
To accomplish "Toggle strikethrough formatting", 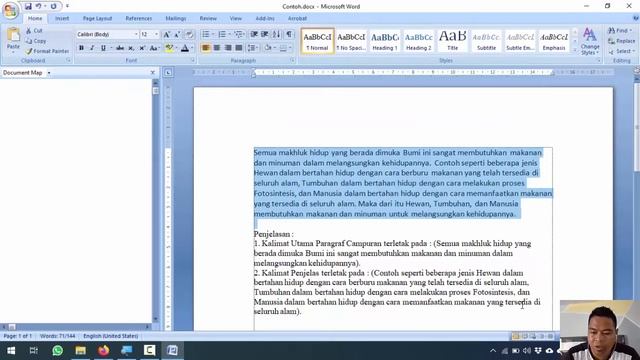I will click(x=120, y=48).
